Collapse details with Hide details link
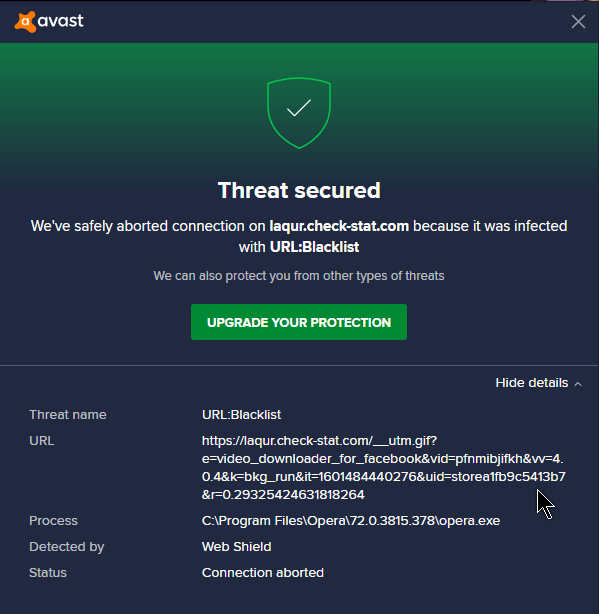This screenshot has width=599, height=614. pyautogui.click(x=532, y=383)
